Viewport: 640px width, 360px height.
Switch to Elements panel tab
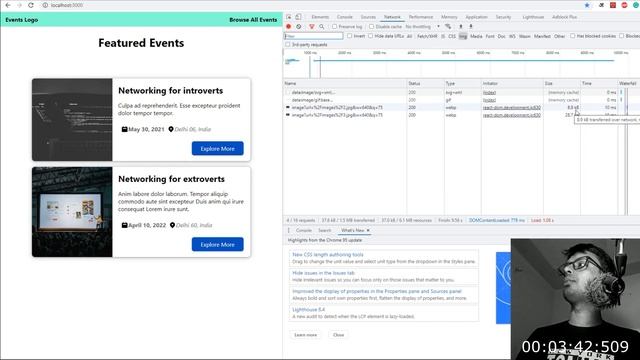320,17
